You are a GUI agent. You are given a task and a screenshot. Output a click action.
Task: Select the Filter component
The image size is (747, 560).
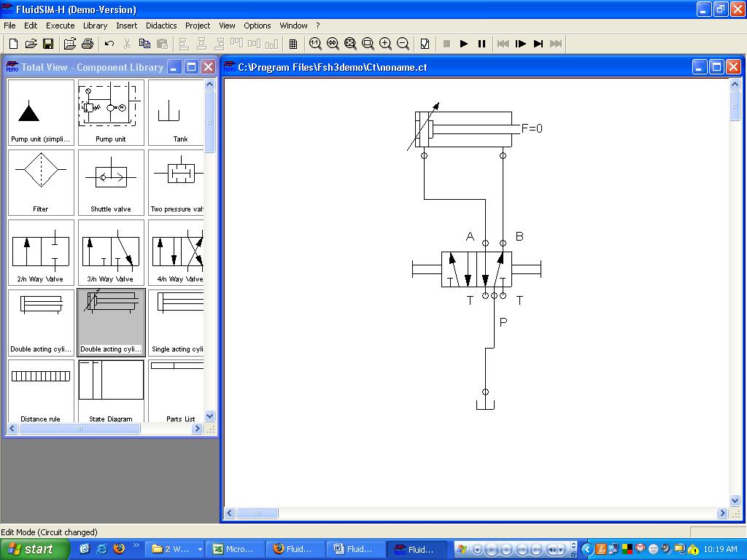coord(41,182)
